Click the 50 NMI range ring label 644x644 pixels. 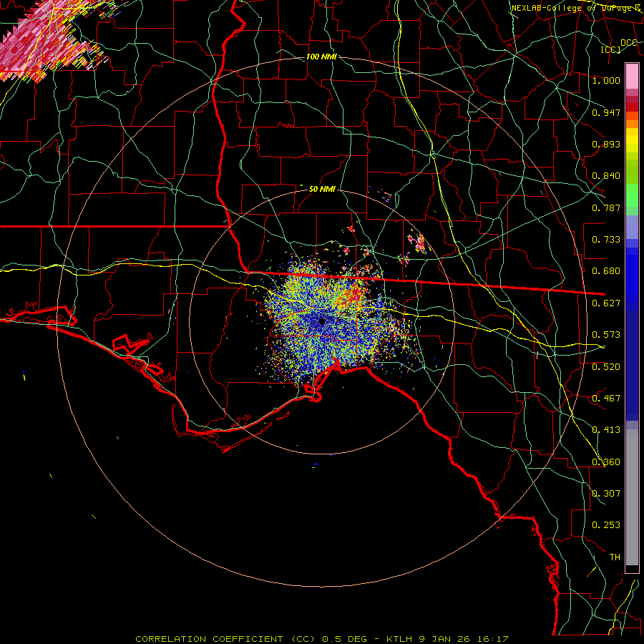pyautogui.click(x=322, y=189)
